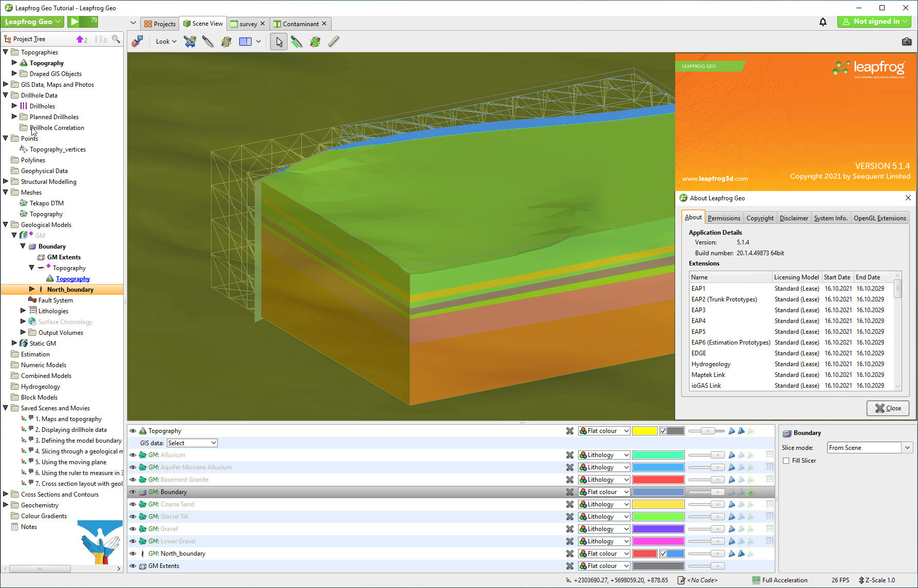Select the slicer knife tool
The width and height of the screenshot is (918, 588).
[207, 42]
